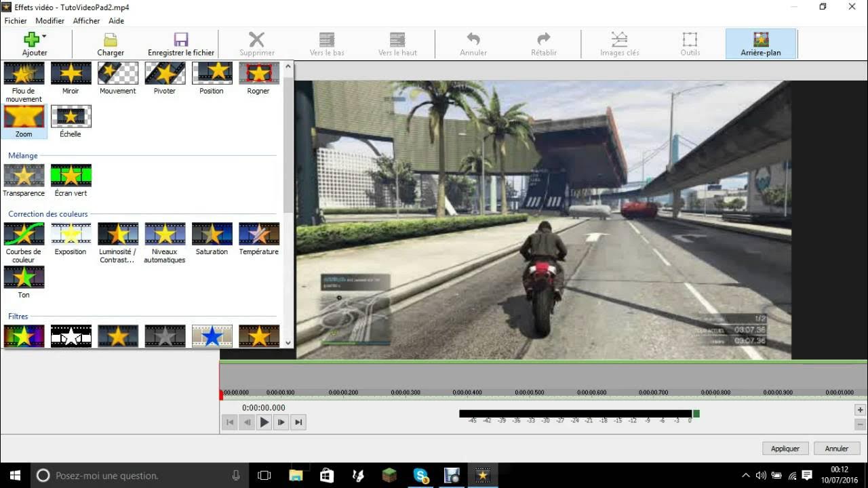868x488 pixels.
Task: Click the Annuler button at bottom right
Action: (837, 448)
